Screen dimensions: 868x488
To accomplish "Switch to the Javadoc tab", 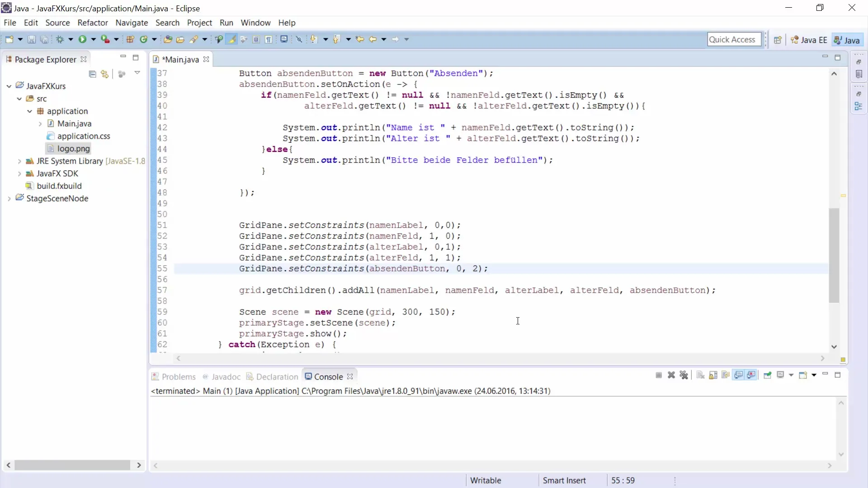I will 222,376.
